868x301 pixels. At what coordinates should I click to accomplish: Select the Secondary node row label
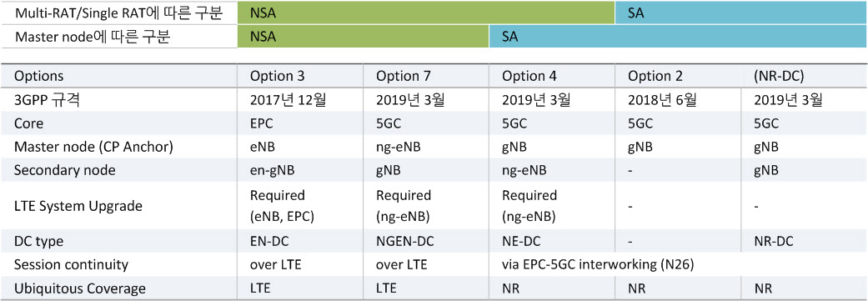pyautogui.click(x=65, y=170)
